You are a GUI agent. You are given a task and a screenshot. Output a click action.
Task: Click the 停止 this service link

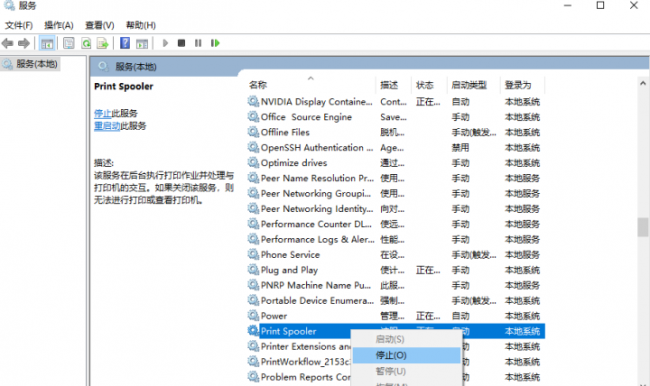[x=102, y=113]
